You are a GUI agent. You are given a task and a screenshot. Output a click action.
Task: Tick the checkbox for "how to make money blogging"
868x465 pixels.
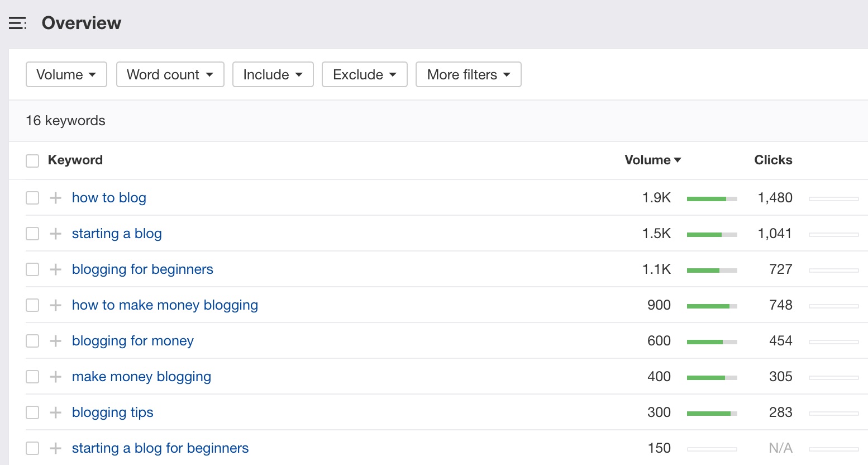click(32, 305)
